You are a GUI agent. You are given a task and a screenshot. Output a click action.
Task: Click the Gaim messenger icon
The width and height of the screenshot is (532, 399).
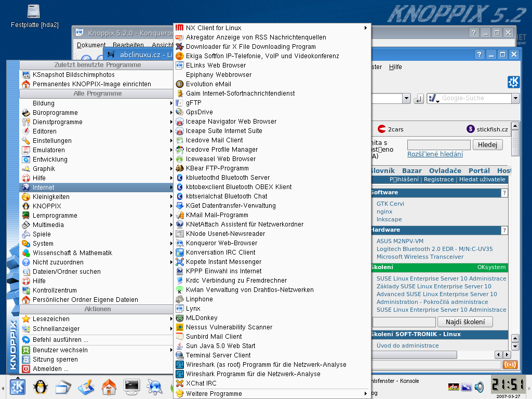tap(180, 94)
